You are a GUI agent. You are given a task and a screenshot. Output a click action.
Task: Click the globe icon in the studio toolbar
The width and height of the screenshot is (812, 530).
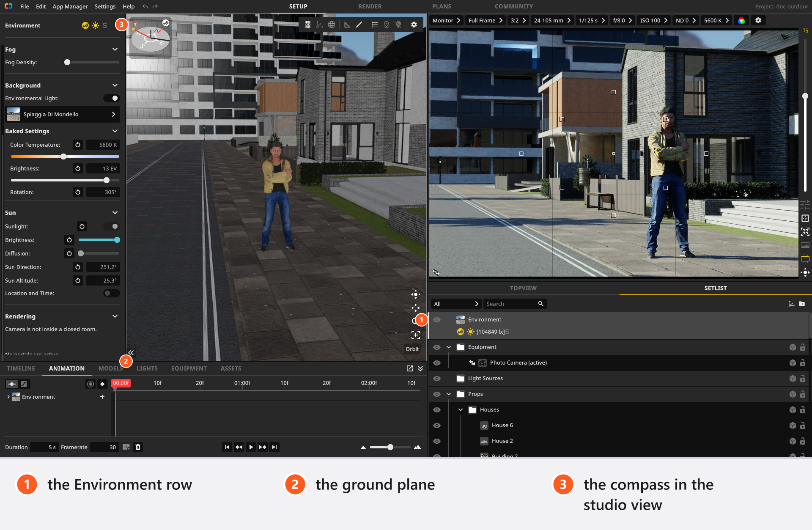coord(332,25)
